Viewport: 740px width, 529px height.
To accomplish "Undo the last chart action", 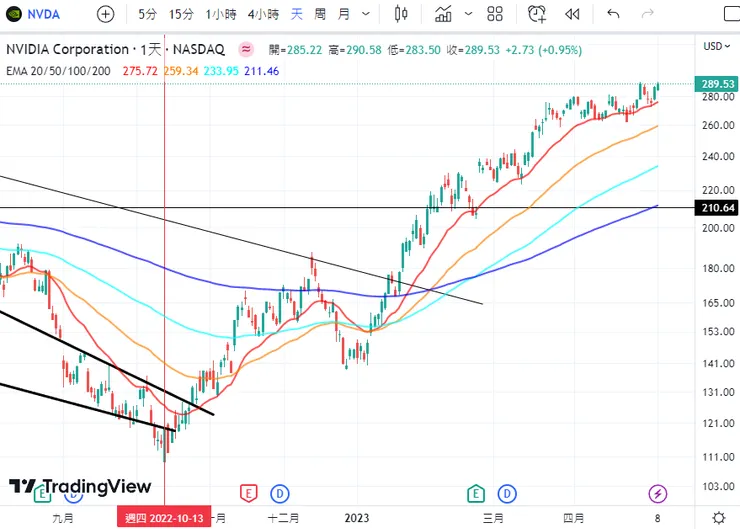I will [613, 14].
